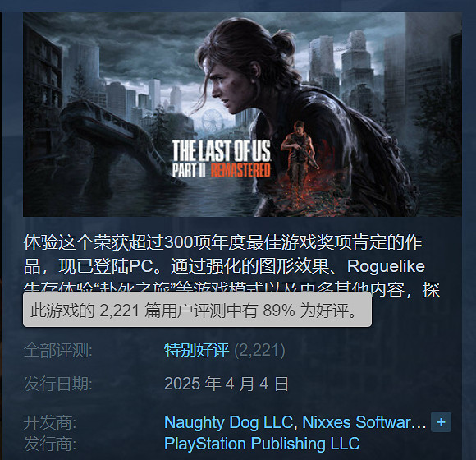
Task: Click the game description paragraph text
Action: pos(231,266)
